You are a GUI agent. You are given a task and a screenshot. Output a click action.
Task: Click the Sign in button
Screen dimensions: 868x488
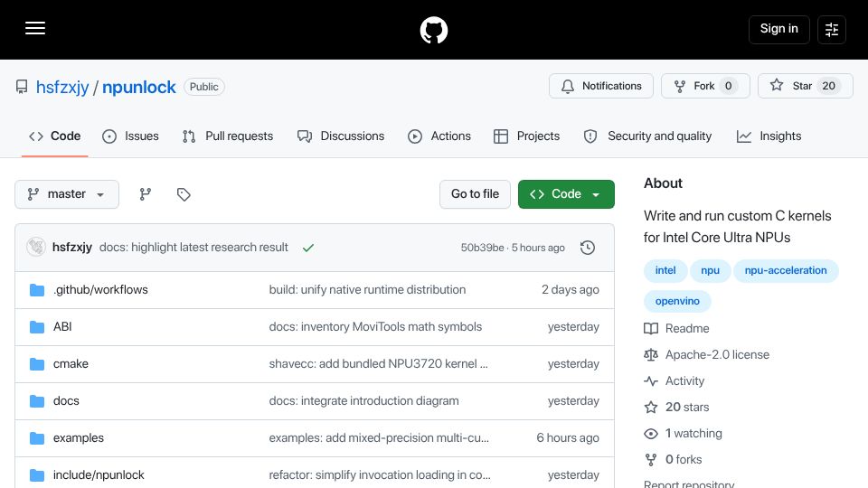click(x=778, y=29)
